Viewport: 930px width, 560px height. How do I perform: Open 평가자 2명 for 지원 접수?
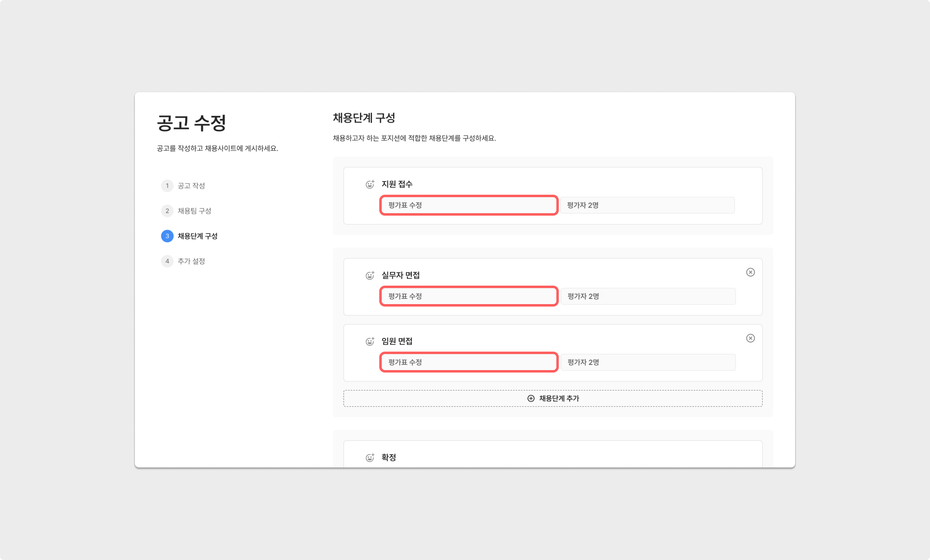coord(647,205)
